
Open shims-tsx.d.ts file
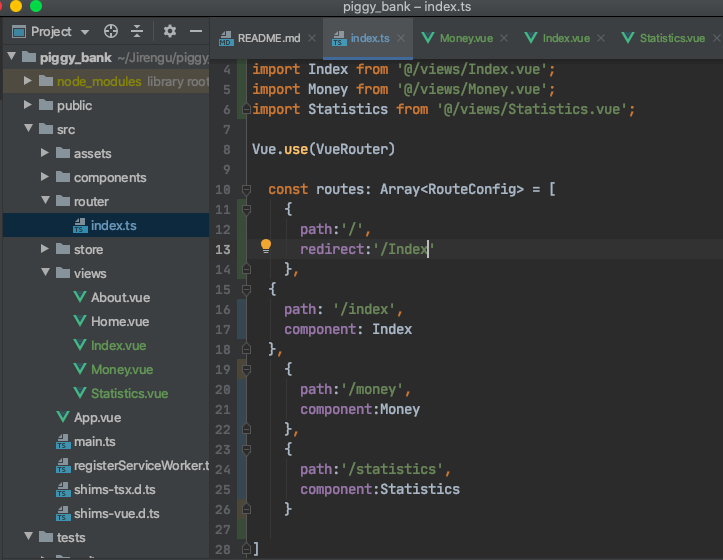click(115, 489)
